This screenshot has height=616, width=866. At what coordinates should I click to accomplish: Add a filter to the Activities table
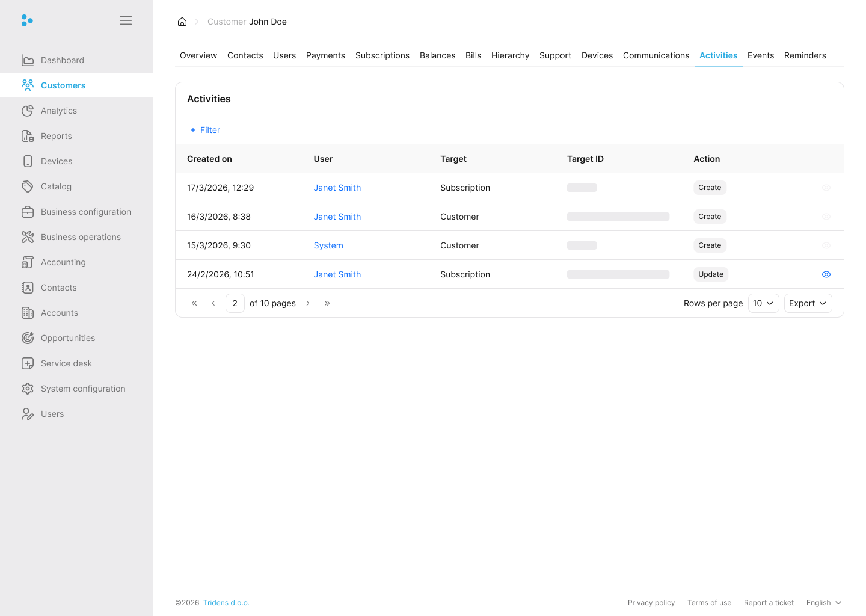click(x=204, y=130)
